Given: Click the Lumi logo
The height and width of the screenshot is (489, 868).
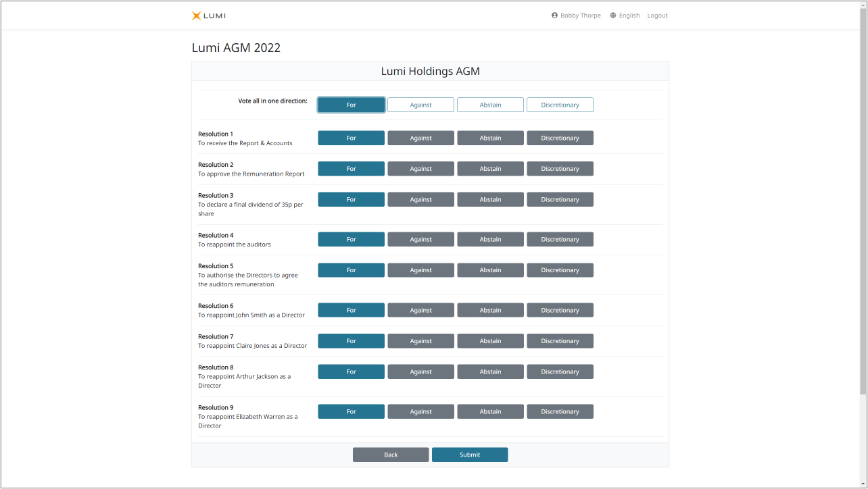Looking at the screenshot, I should pos(209,16).
